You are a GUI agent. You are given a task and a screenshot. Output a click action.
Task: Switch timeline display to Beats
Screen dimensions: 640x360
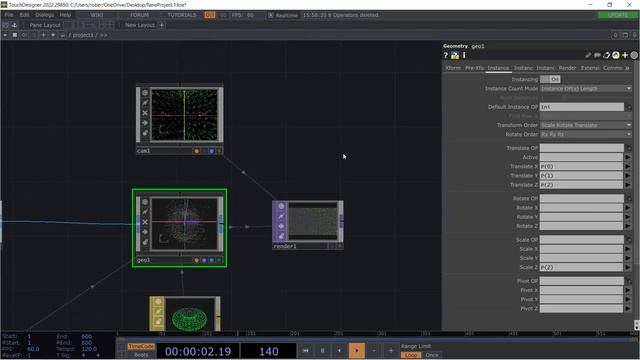141,355
